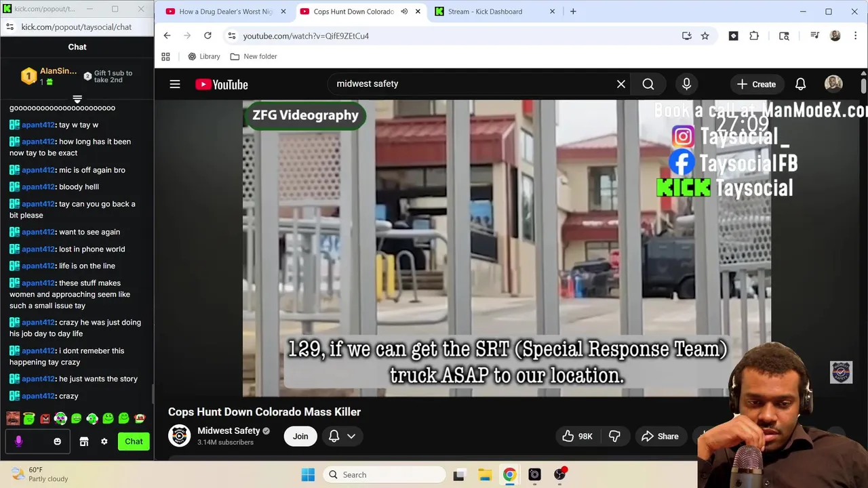
Task: Open Kick chat settings gear
Action: click(x=104, y=441)
